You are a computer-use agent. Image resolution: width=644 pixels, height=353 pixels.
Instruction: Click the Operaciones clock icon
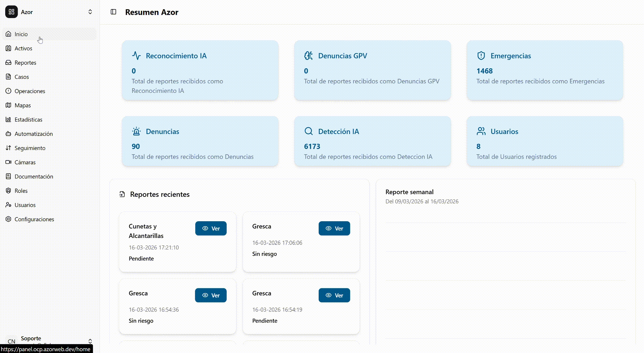pos(8,91)
